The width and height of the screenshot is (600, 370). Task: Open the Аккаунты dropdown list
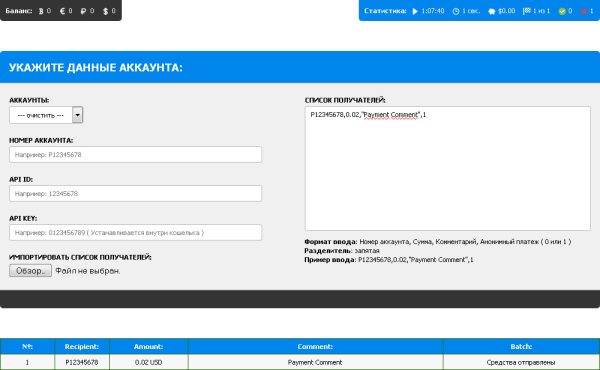(x=46, y=115)
